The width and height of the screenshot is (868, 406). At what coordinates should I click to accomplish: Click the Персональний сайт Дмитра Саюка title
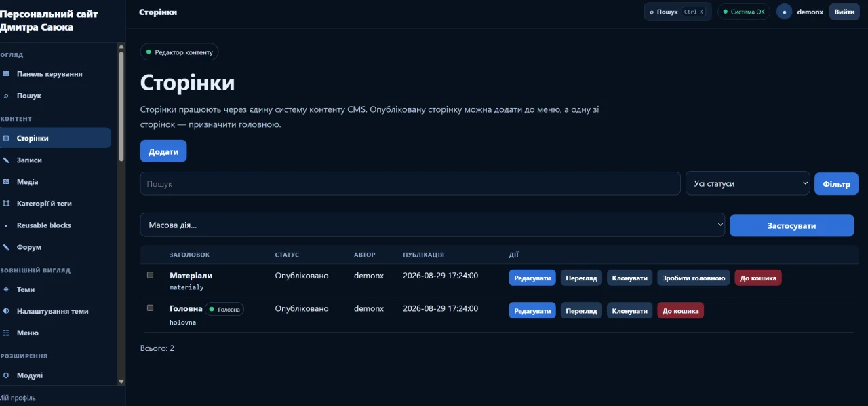tap(49, 20)
